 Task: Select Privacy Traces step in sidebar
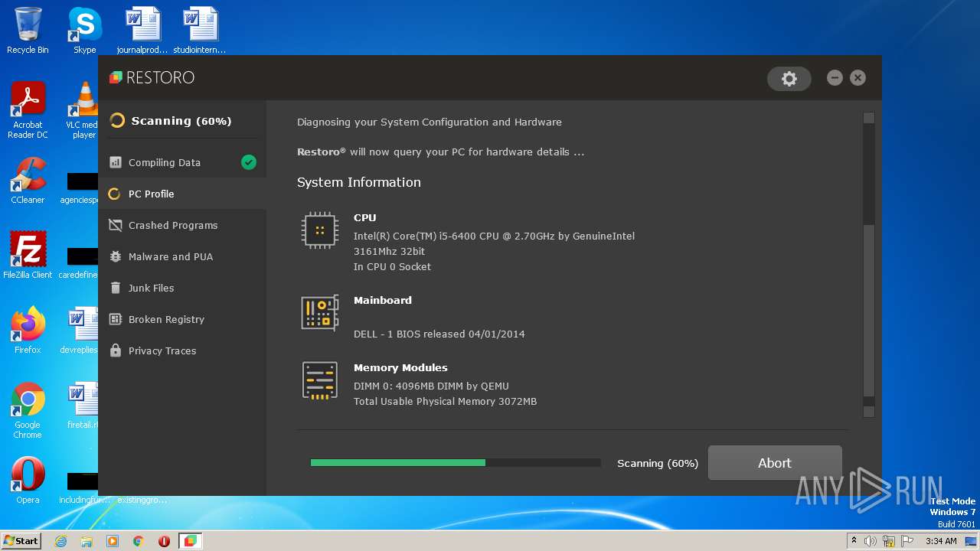pos(182,350)
